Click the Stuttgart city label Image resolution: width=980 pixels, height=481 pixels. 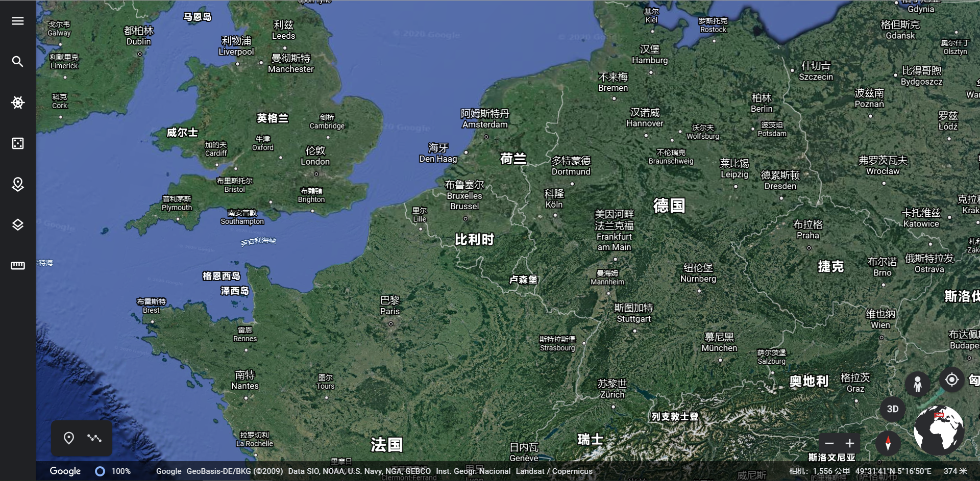[634, 313]
